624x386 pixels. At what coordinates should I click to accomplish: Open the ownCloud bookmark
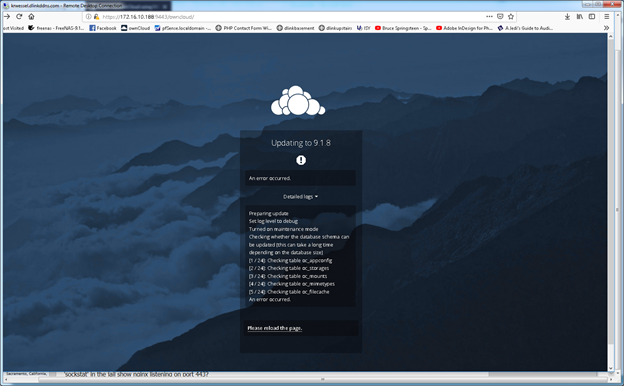point(135,28)
